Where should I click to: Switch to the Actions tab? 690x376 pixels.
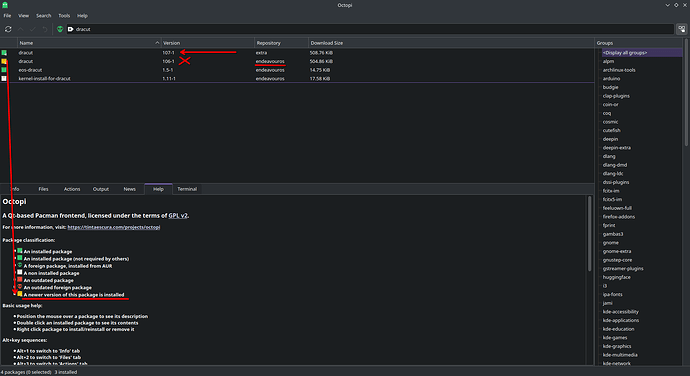coord(72,189)
